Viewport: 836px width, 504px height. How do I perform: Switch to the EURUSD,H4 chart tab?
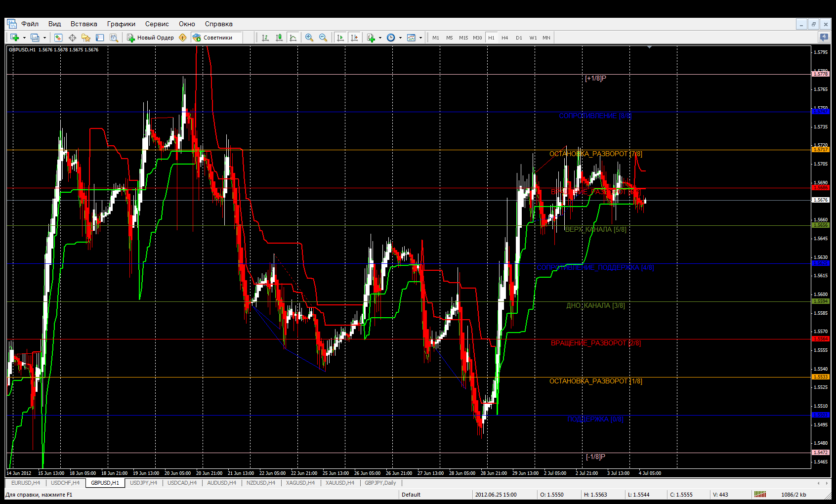[x=26, y=483]
